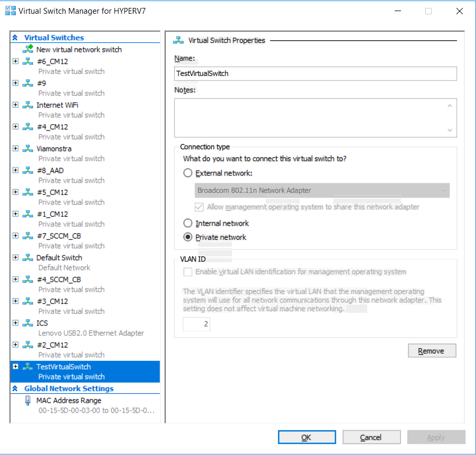Click the OK button
The width and height of the screenshot is (476, 455).
(307, 437)
